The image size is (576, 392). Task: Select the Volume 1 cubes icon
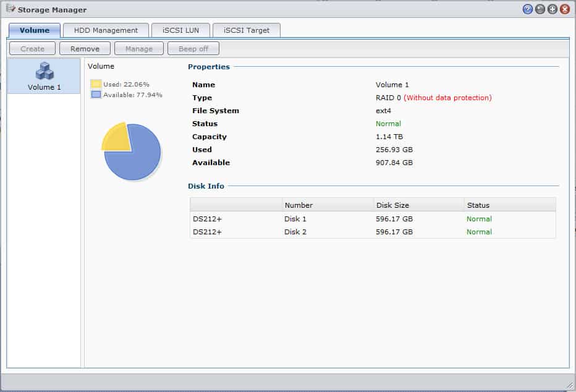tap(44, 71)
